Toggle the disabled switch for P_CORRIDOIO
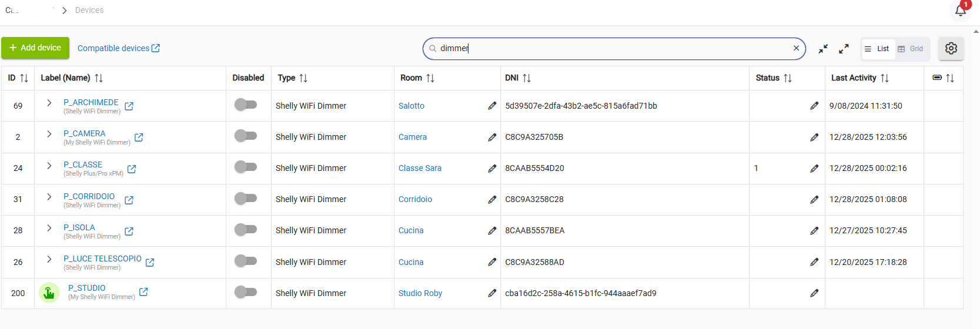The width and height of the screenshot is (980, 329). [x=246, y=199]
